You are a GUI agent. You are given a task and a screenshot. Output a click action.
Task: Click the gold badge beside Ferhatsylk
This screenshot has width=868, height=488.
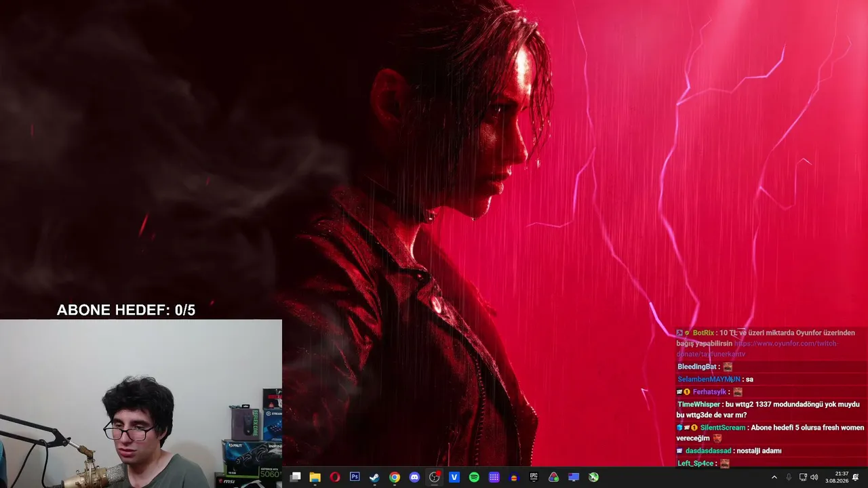(687, 392)
